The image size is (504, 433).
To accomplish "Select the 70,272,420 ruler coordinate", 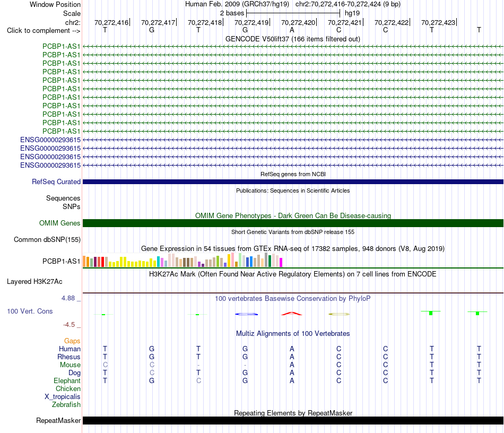I will (x=298, y=22).
